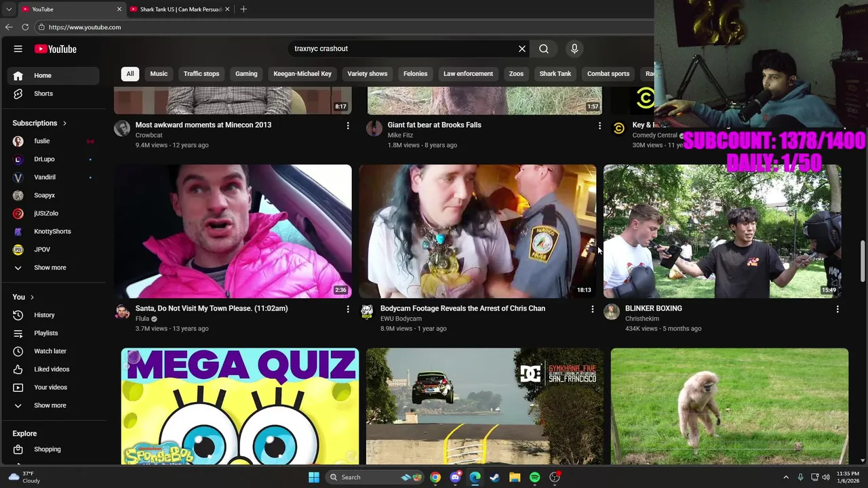Open options menu for Bodycam Footage video
The image size is (868, 488).
point(593,309)
